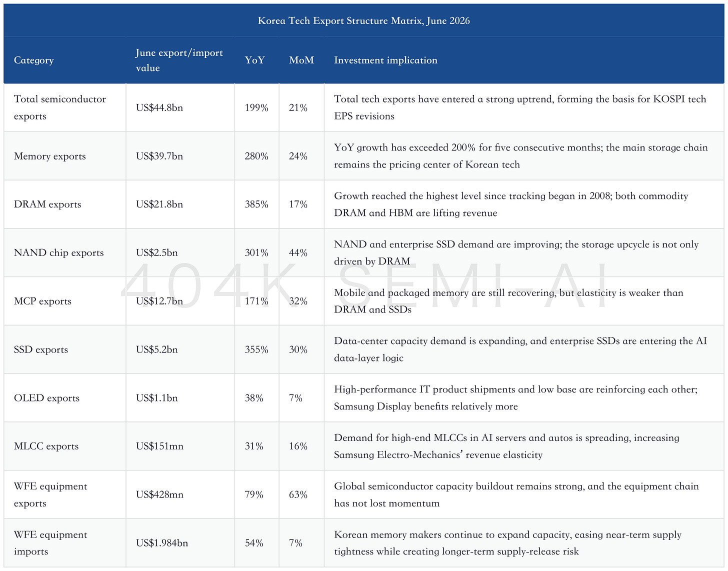
Task: Click the MoM column header
Action: (301, 60)
